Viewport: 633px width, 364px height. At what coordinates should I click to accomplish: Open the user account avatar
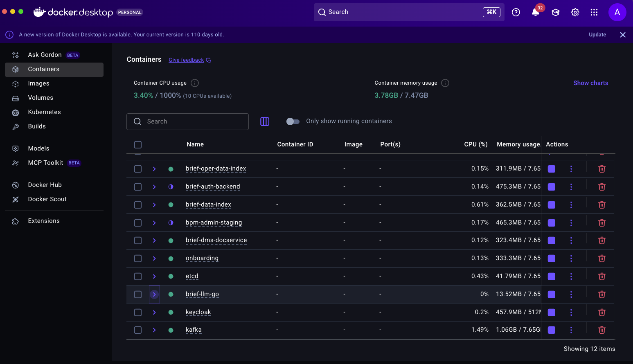coord(617,12)
